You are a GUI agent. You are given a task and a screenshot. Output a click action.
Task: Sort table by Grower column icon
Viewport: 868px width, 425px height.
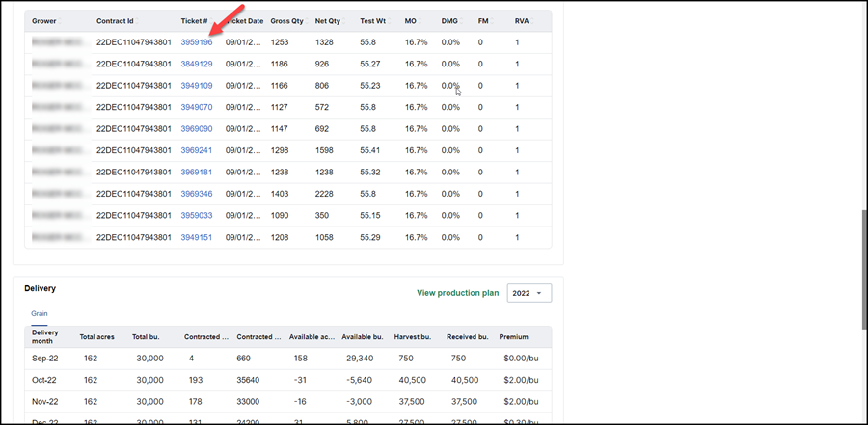59,21
